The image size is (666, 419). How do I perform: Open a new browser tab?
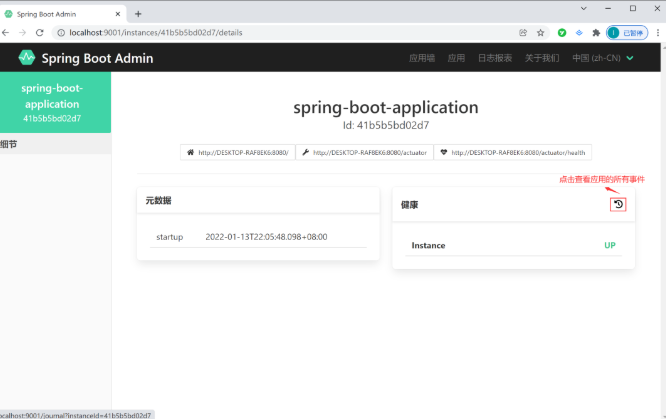[x=138, y=14]
